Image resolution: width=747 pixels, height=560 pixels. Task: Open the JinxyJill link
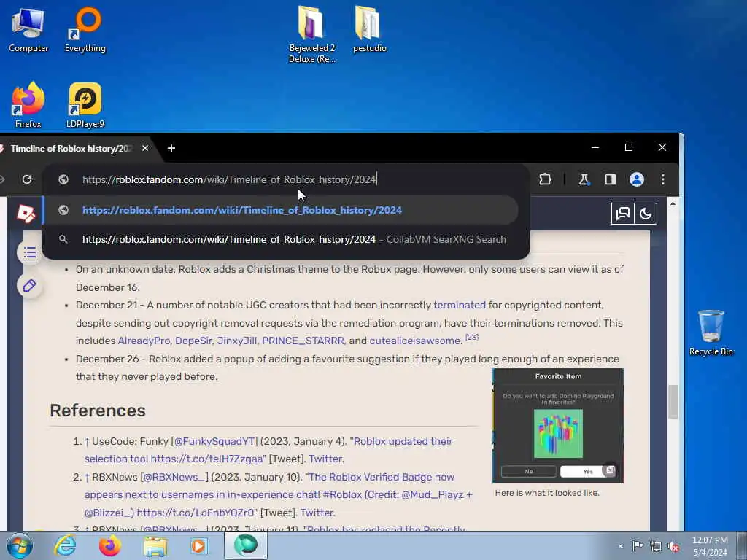237,341
